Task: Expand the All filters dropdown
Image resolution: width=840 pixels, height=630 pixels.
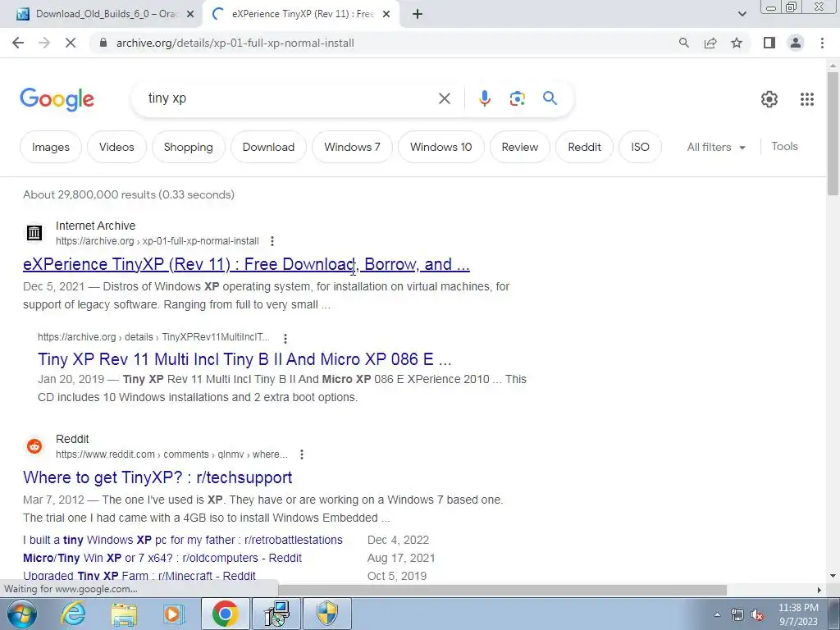Action: pyautogui.click(x=716, y=147)
